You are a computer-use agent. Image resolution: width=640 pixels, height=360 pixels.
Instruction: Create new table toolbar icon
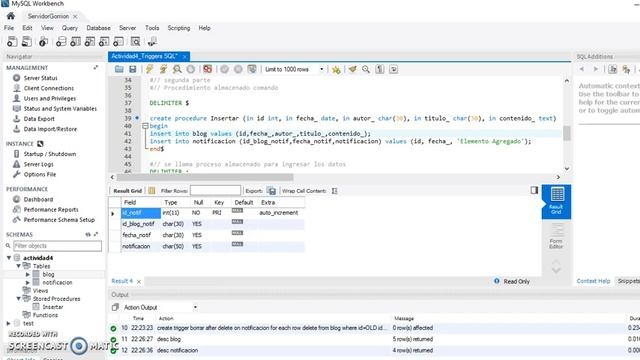tap(76, 42)
